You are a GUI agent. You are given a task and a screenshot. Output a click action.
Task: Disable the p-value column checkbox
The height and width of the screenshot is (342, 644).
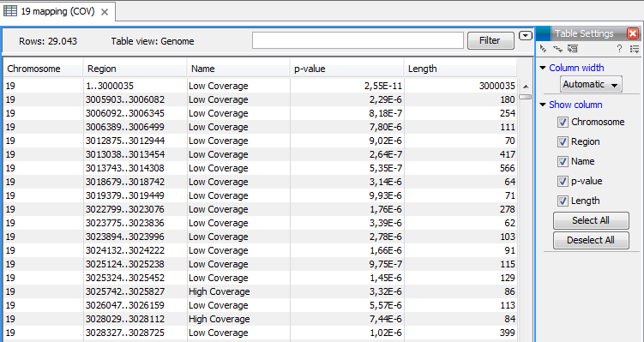pyautogui.click(x=563, y=182)
